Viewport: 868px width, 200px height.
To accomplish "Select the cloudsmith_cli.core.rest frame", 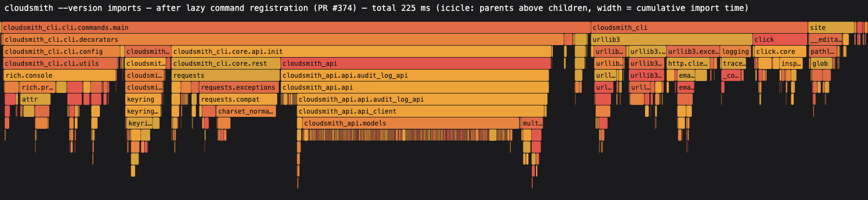I will tap(226, 64).
